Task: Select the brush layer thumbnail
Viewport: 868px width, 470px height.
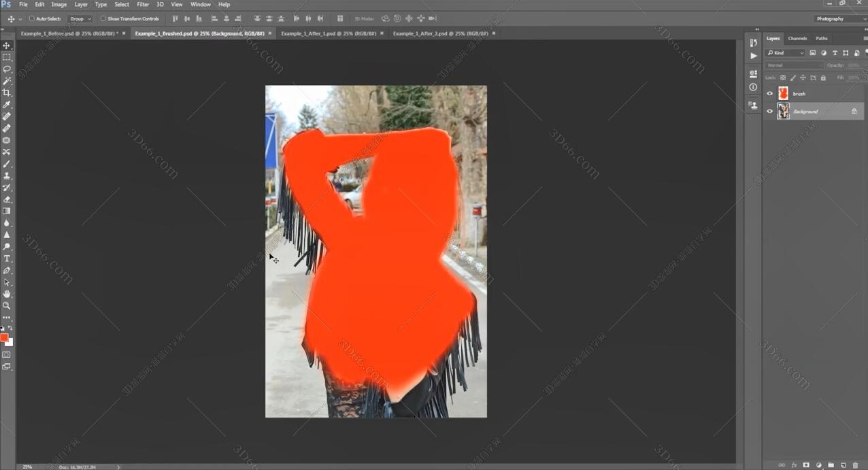Action: pyautogui.click(x=784, y=94)
